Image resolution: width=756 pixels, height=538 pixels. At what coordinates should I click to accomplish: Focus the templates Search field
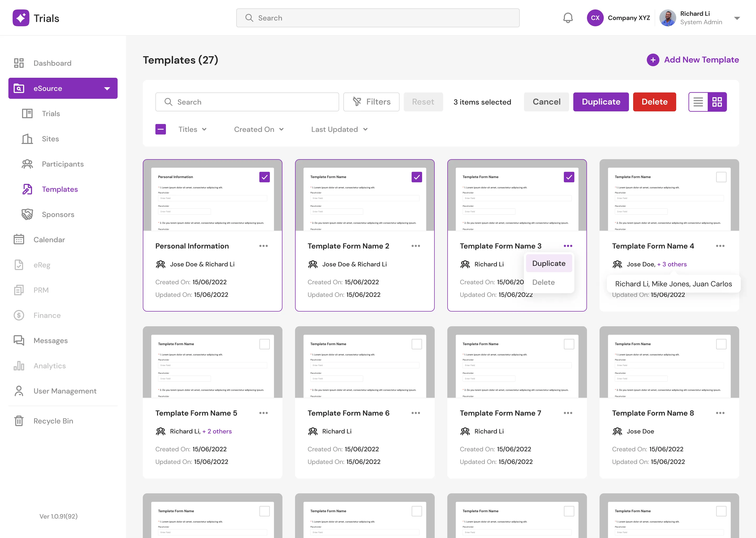point(247,102)
